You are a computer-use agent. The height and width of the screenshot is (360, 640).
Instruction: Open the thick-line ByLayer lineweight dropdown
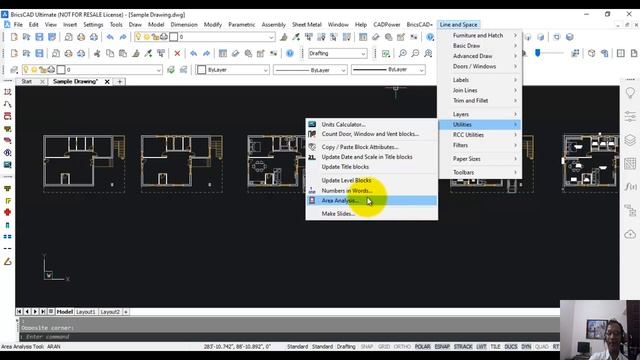tap(388, 70)
